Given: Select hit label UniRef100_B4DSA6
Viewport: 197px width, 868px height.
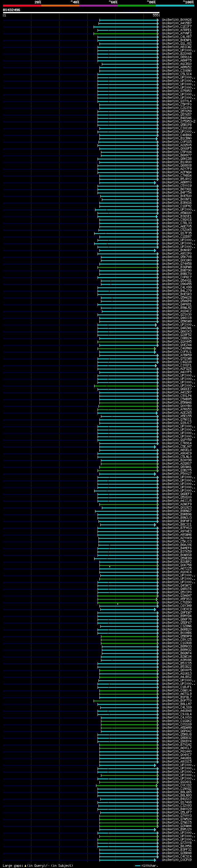Looking at the screenshot, I should [176, 118].
